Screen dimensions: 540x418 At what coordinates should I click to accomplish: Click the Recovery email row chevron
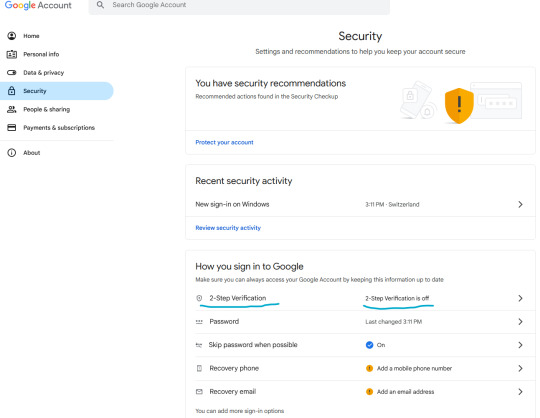520,392
